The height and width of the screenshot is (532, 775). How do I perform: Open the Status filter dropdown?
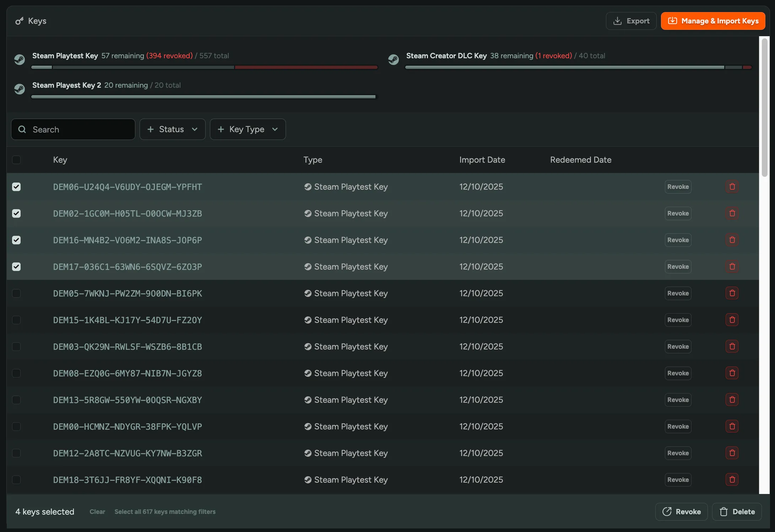172,129
